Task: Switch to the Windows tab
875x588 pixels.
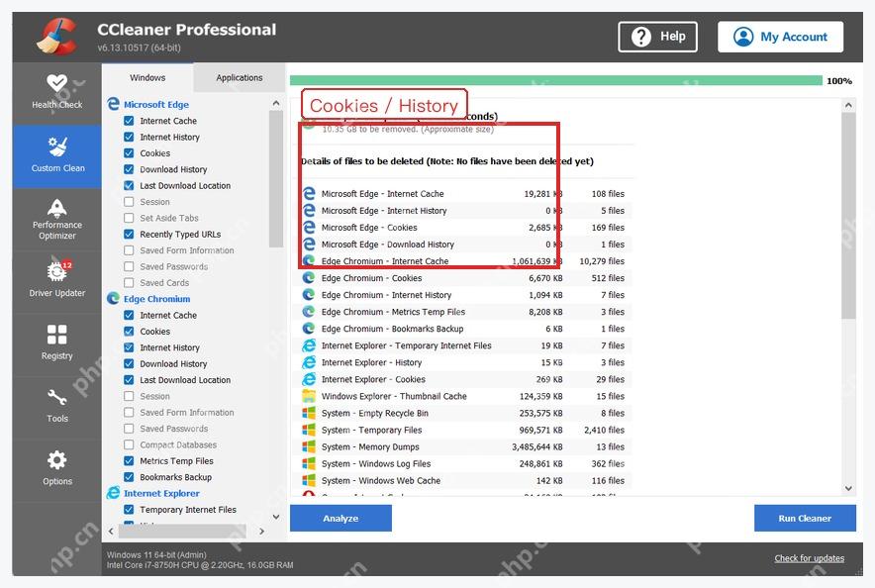Action: pos(147,77)
